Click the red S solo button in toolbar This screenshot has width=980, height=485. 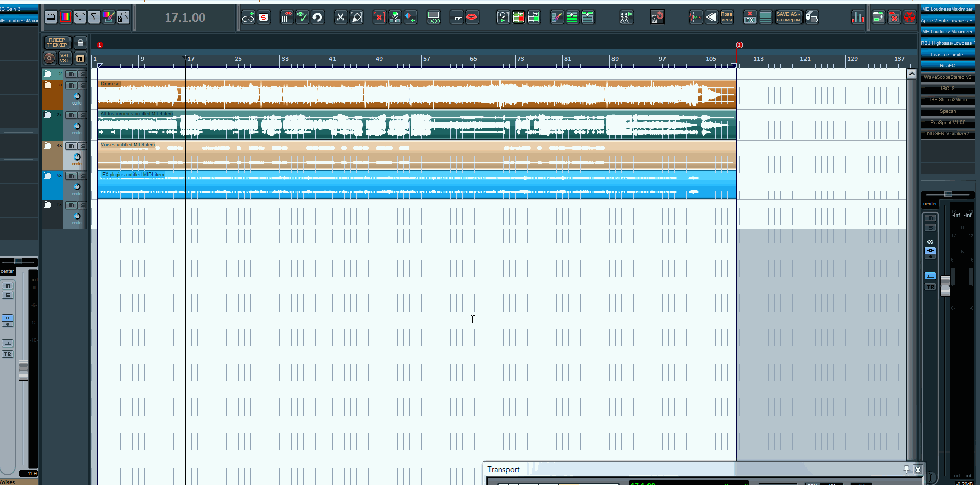(x=264, y=18)
